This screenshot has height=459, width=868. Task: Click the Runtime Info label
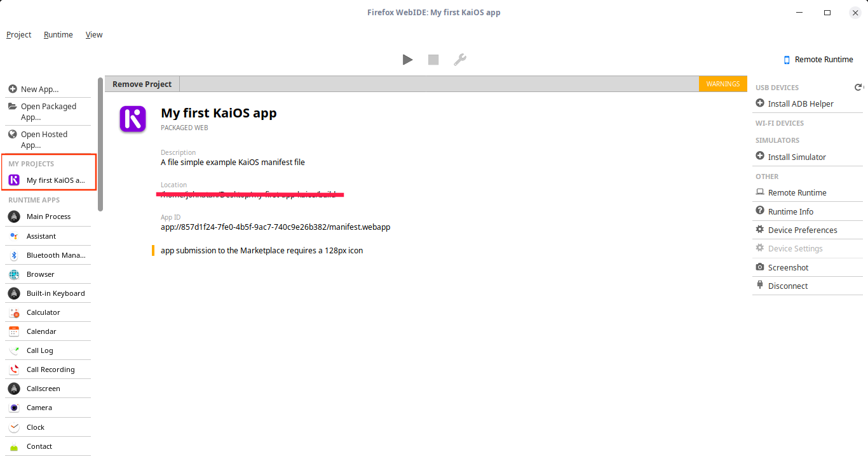click(790, 211)
